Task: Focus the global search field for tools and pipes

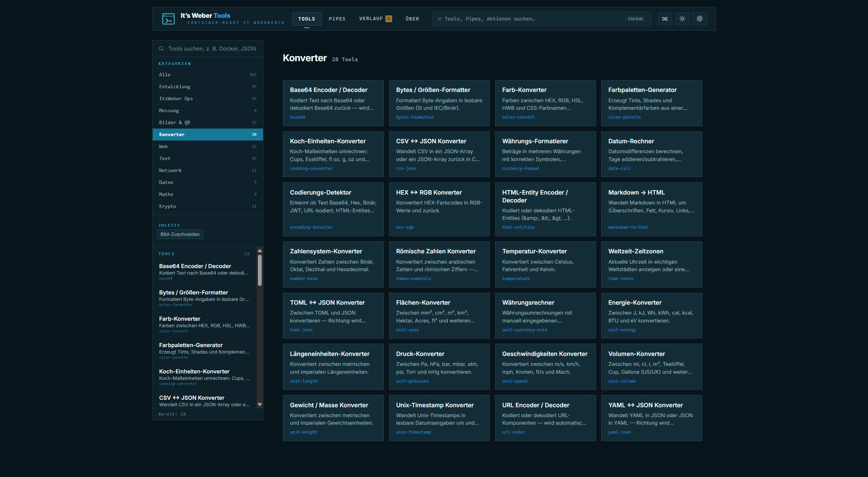Action: click(541, 19)
